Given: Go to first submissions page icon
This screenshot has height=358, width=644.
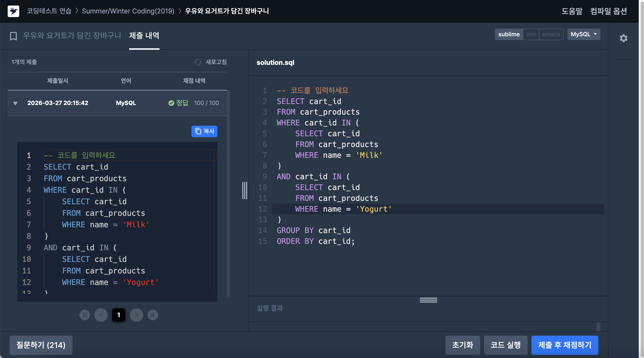Looking at the screenshot, I should 85,315.
